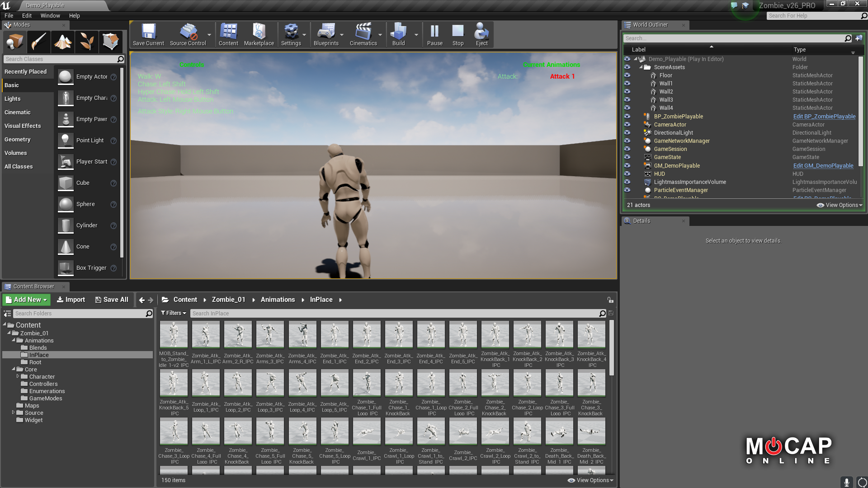Open the File menu

tap(9, 15)
